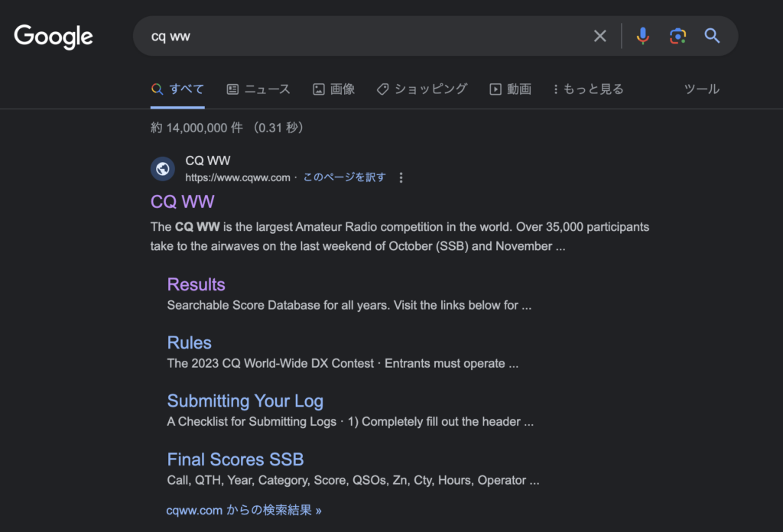Switch to the ニュース tab
The width and height of the screenshot is (783, 532).
[x=258, y=89]
